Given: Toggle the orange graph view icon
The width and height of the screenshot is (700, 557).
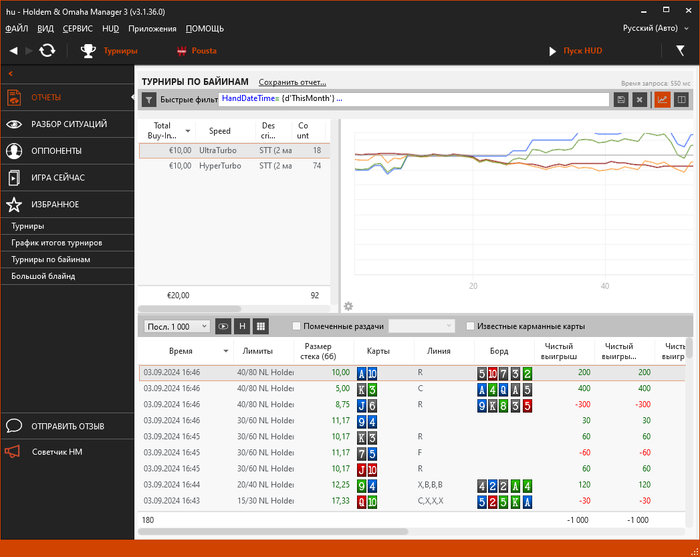Looking at the screenshot, I should click(662, 100).
